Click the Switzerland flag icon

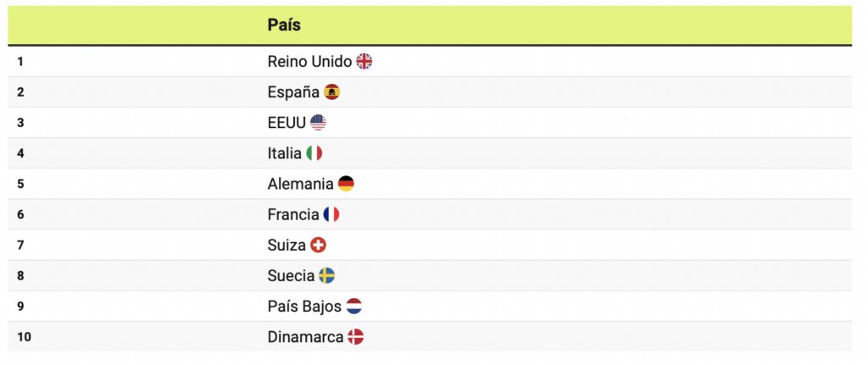(318, 246)
